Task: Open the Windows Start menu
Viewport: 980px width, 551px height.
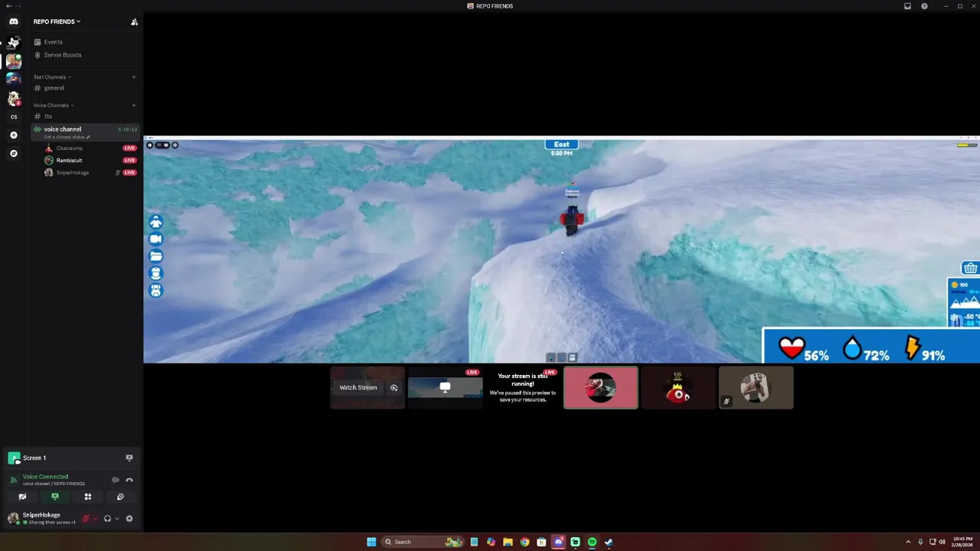Action: 371,542
